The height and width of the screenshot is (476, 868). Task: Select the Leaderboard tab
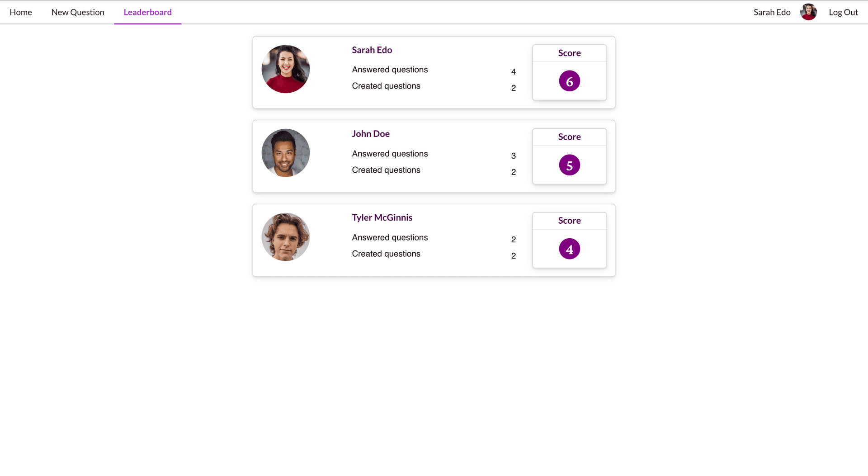pyautogui.click(x=148, y=12)
